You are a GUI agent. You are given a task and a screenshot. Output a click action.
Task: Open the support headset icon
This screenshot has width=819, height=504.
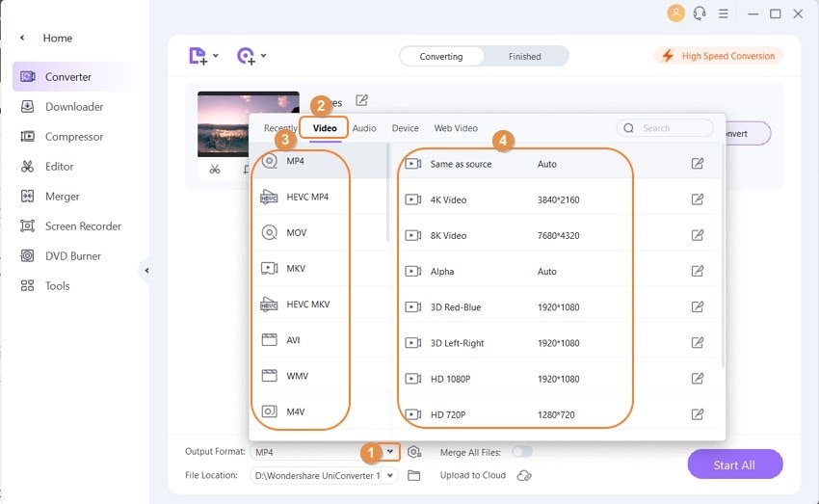[x=700, y=13]
